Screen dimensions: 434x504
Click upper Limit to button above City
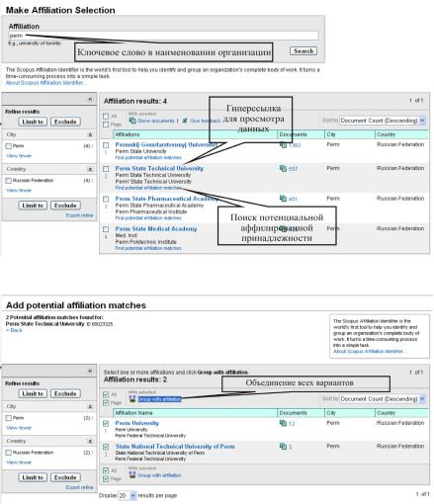pyautogui.click(x=33, y=122)
